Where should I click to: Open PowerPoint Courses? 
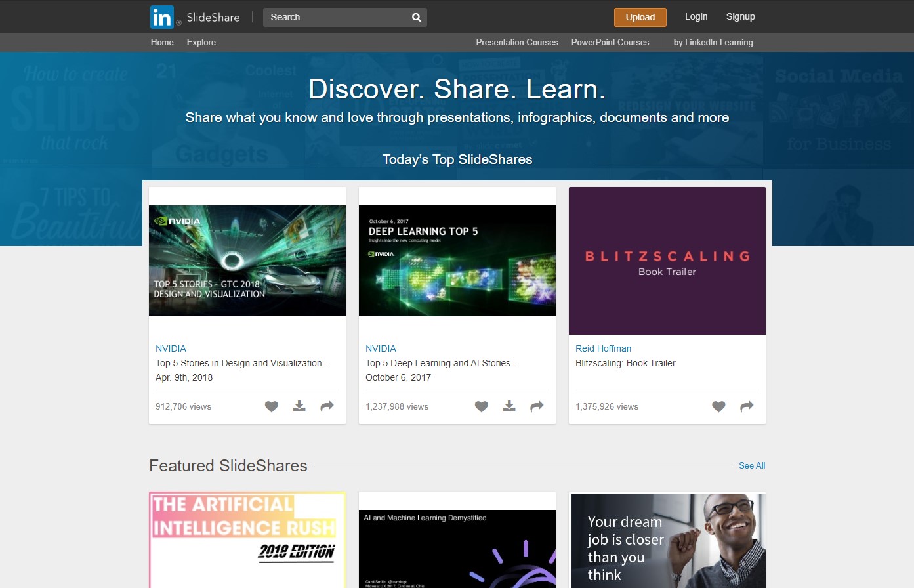pyautogui.click(x=610, y=42)
